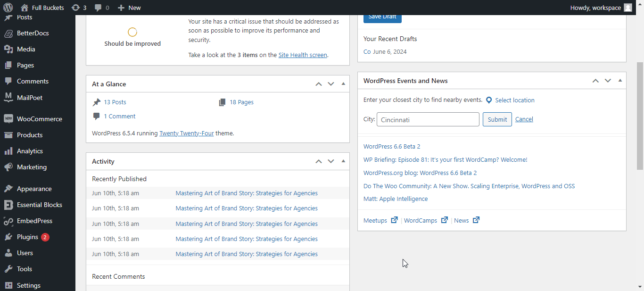
Task: Open the WordPress.org blog 6.6 Beta 2 link
Action: [420, 173]
